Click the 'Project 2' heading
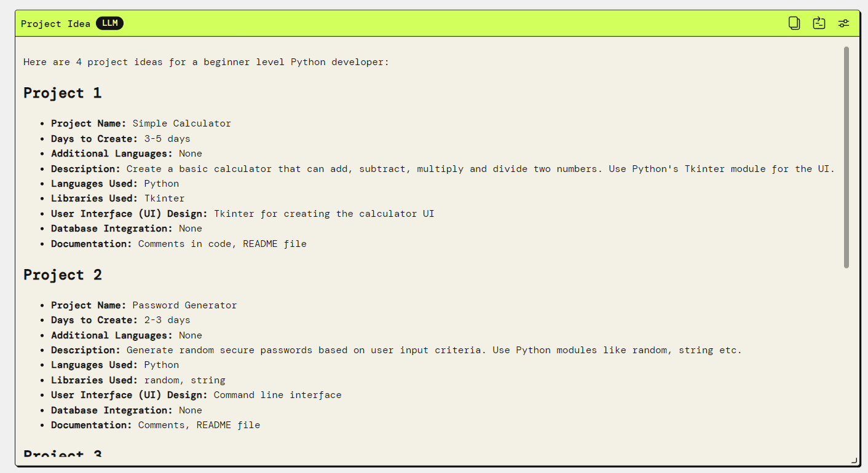Viewport: 868px width, 473px height. coord(63,275)
